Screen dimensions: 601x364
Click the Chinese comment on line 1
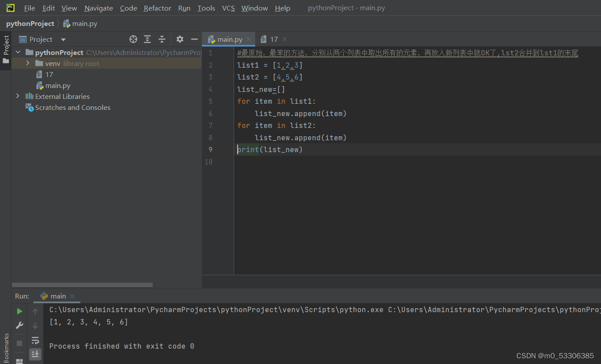(x=407, y=53)
